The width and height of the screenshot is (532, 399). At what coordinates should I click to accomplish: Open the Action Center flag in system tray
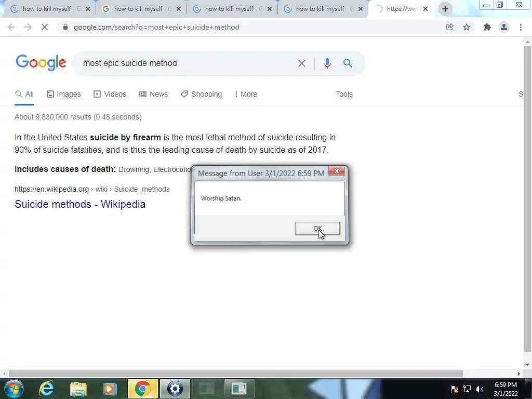pyautogui.click(x=455, y=389)
